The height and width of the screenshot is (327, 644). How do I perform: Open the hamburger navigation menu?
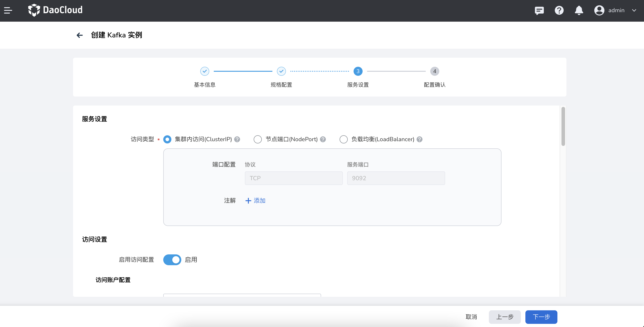point(8,11)
